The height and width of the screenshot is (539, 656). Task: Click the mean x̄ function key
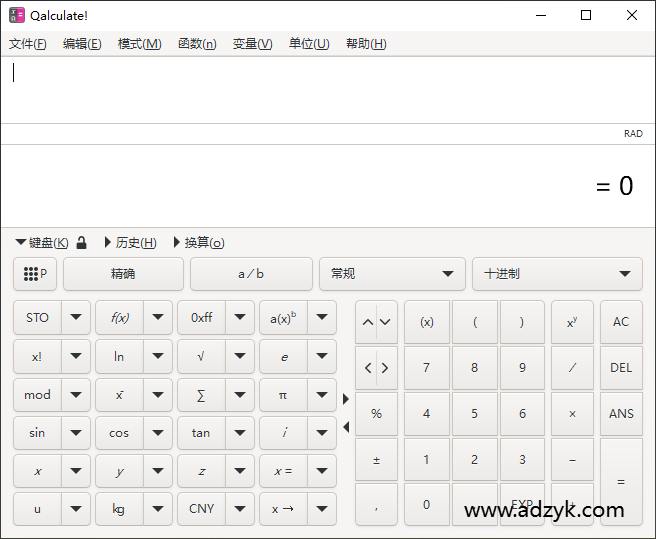click(x=119, y=395)
